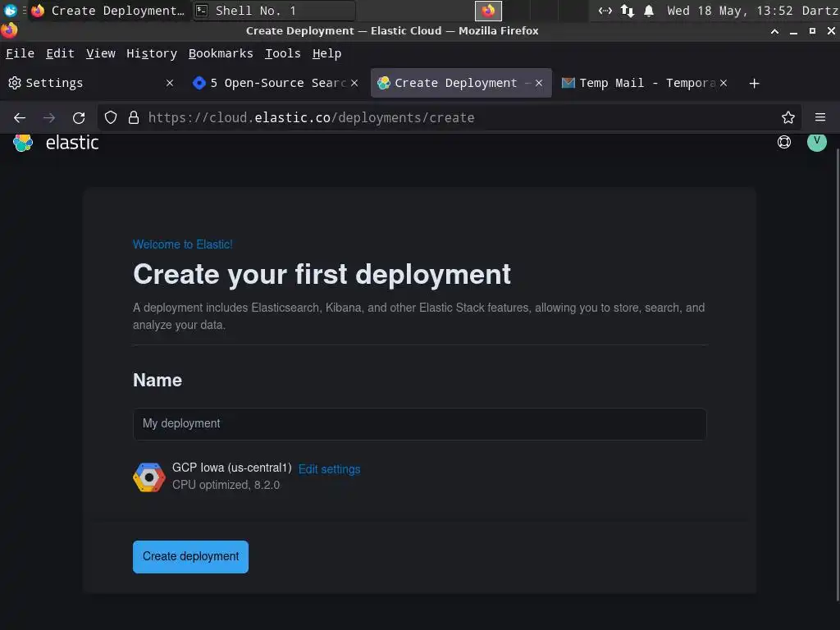Image resolution: width=840 pixels, height=630 pixels.
Task: Click the Elastic logo in page header
Action: click(56, 143)
